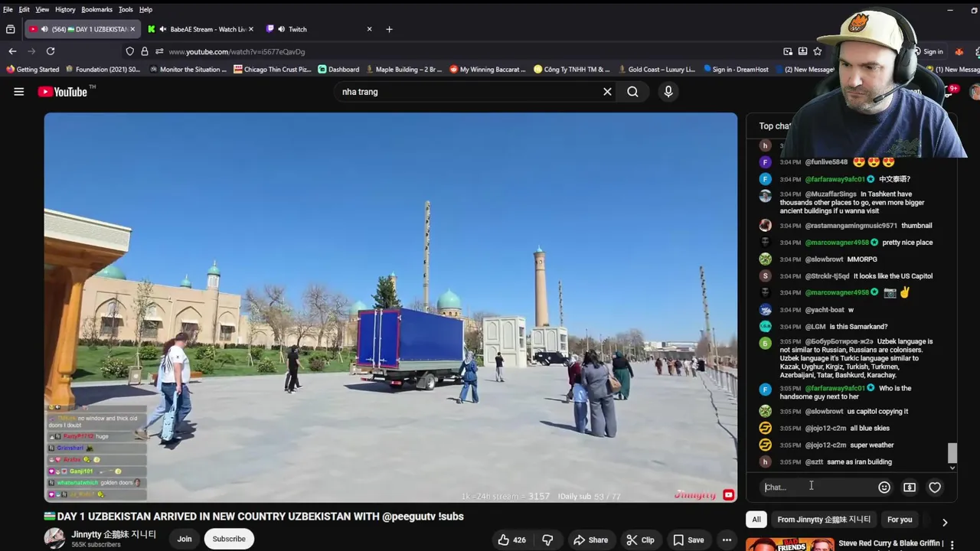Open the chat emoji picker
Viewport: 980px width, 551px height.
pyautogui.click(x=884, y=487)
